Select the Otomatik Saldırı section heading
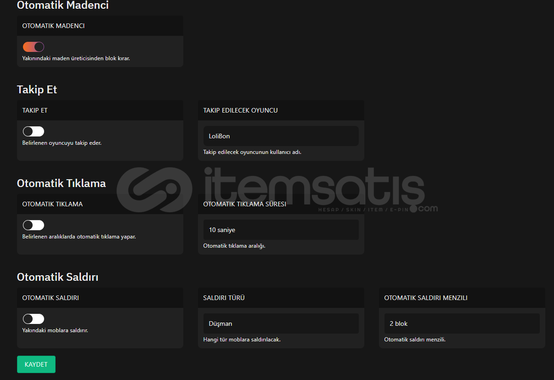The image size is (554, 380). click(58, 277)
